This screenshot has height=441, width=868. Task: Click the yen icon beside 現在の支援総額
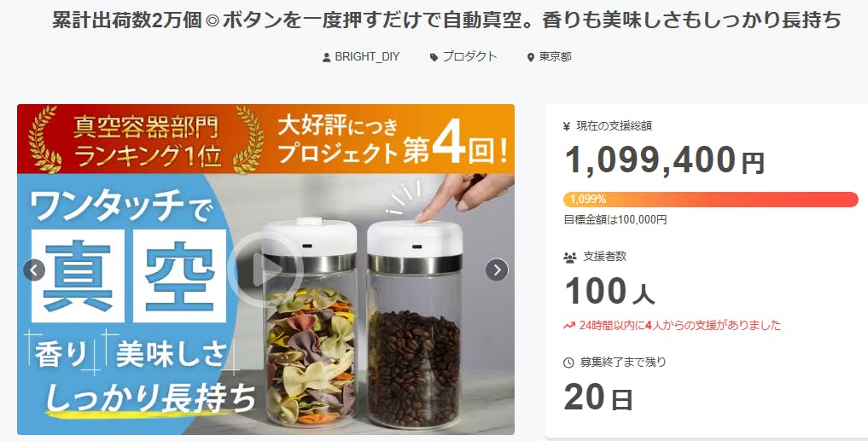[567, 126]
